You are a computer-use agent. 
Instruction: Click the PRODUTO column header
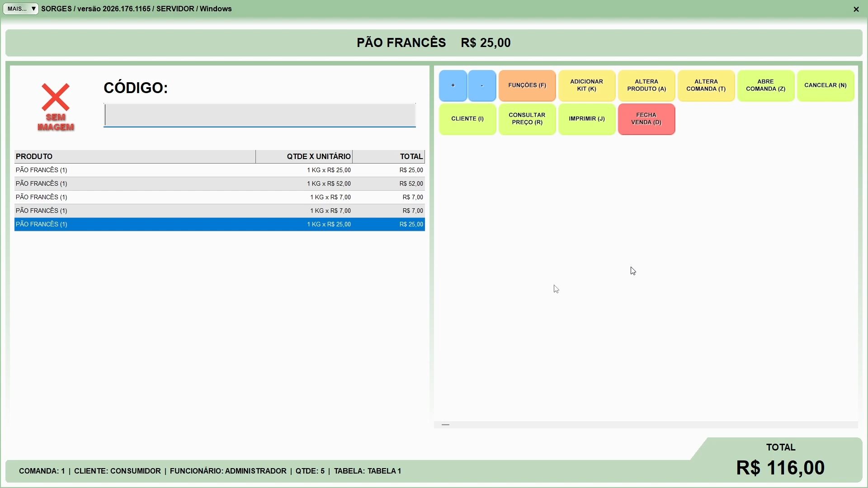pyautogui.click(x=135, y=156)
